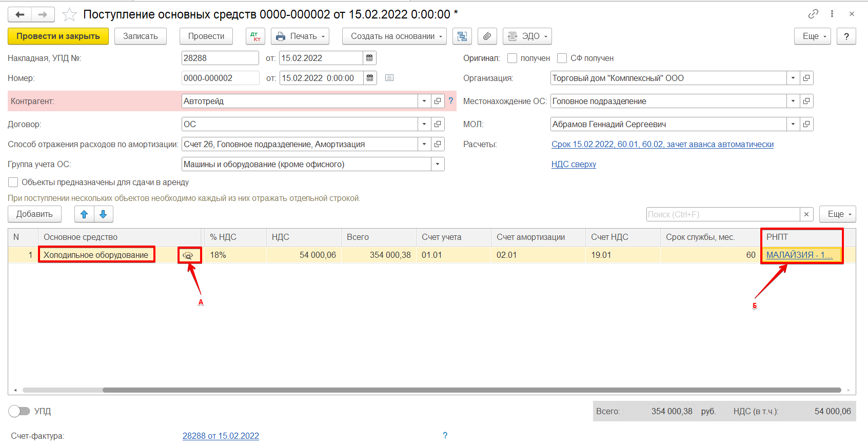Open МОЛ Абрамов card icon
This screenshot has width=868, height=448.
tap(806, 124)
